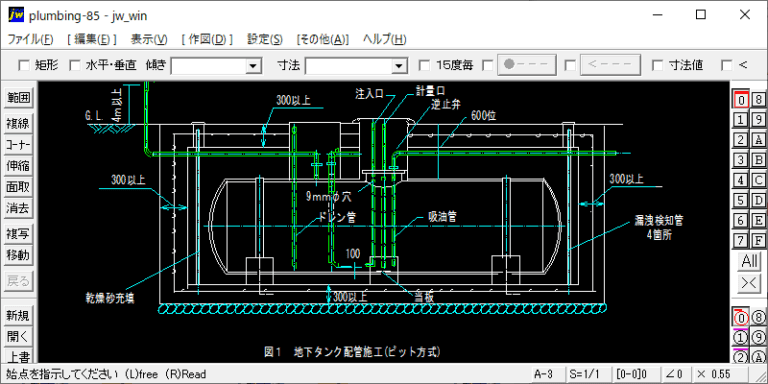Select layer group circle 8

point(758,318)
